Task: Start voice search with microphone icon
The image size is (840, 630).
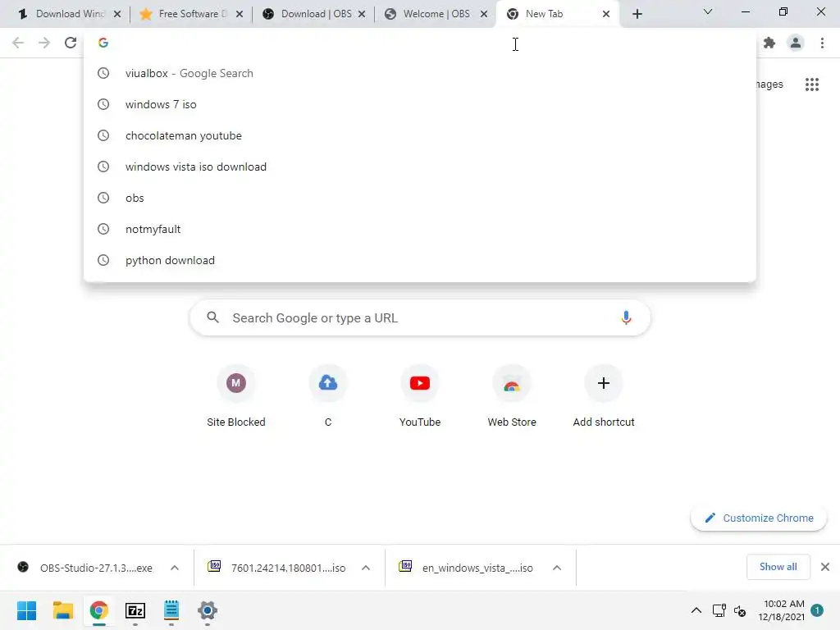Action: (x=626, y=317)
